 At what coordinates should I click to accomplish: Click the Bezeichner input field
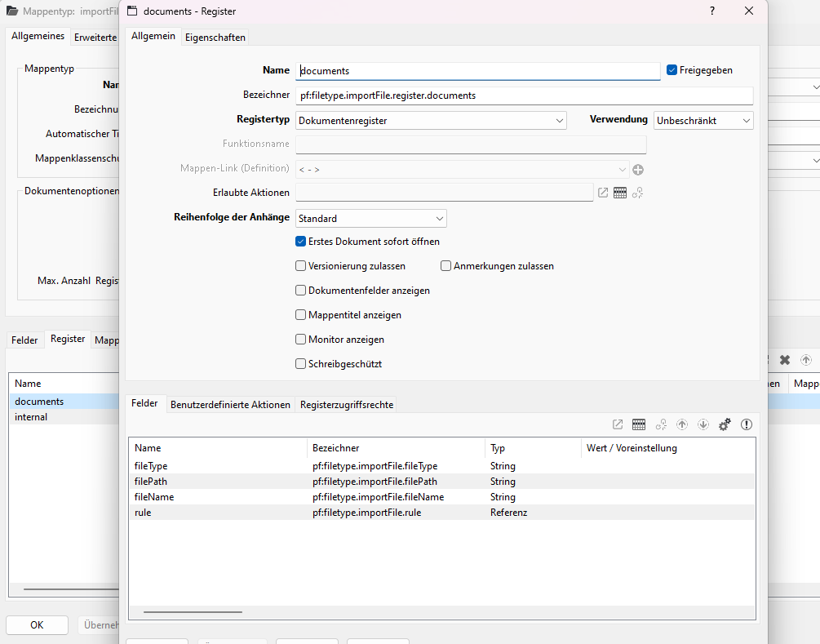pyautogui.click(x=524, y=95)
